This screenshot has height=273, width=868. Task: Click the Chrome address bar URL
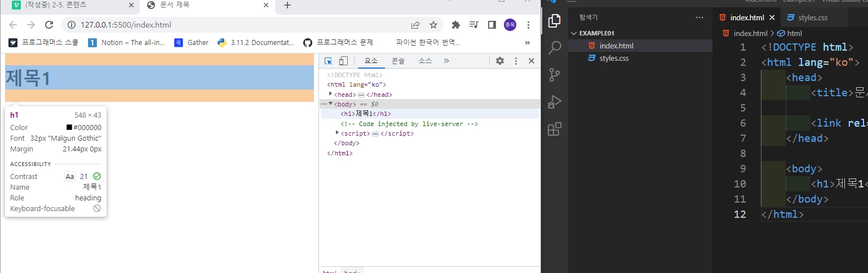point(126,25)
